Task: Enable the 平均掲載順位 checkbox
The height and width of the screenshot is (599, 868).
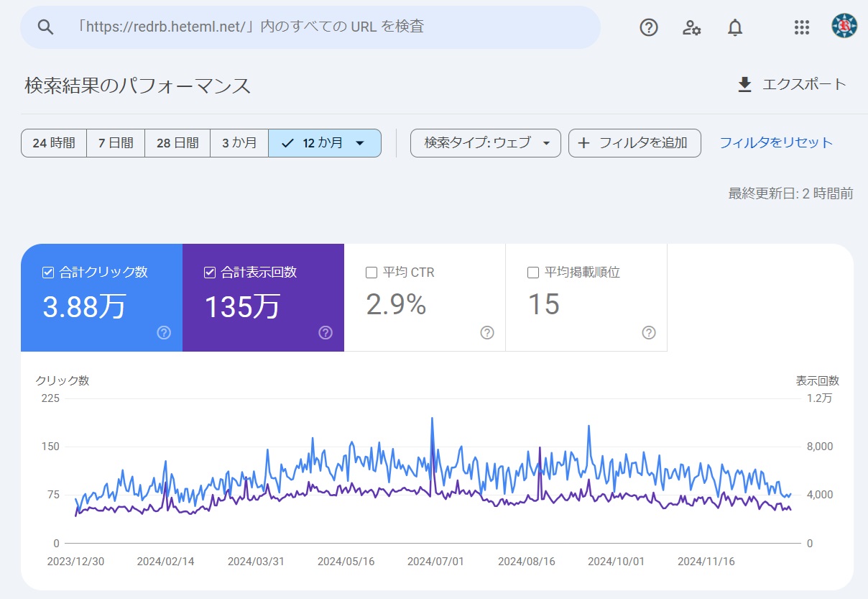Action: (533, 273)
